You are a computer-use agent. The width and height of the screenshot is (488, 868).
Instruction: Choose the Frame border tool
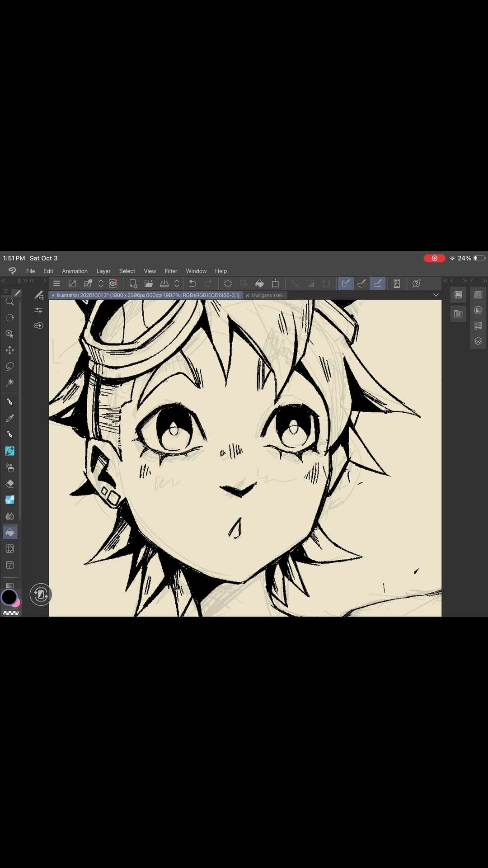[9, 565]
